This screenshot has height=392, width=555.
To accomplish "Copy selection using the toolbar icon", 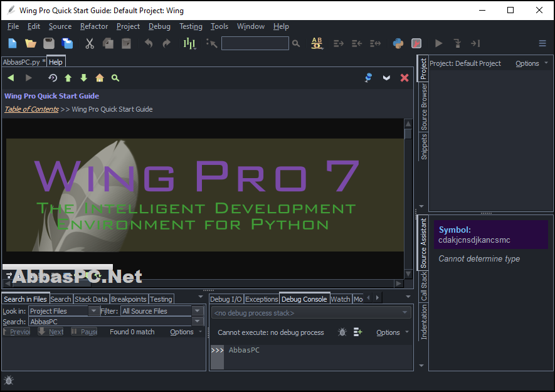I will [108, 43].
